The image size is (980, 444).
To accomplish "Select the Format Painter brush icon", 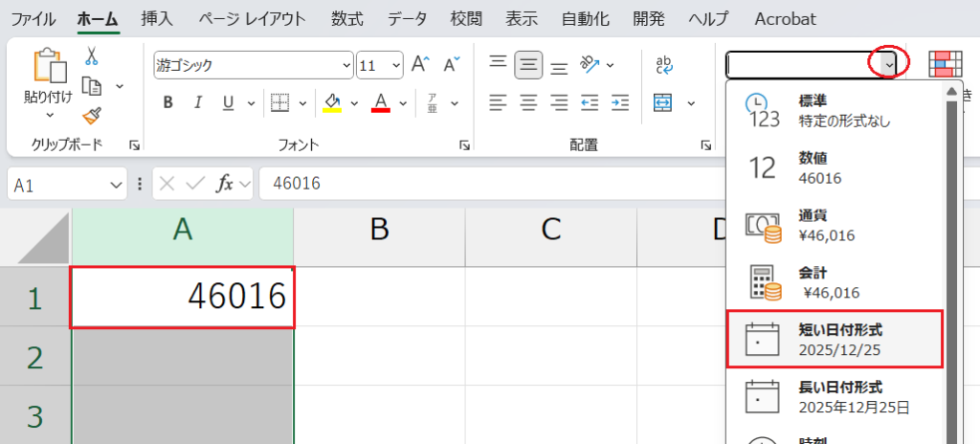I will point(92,115).
